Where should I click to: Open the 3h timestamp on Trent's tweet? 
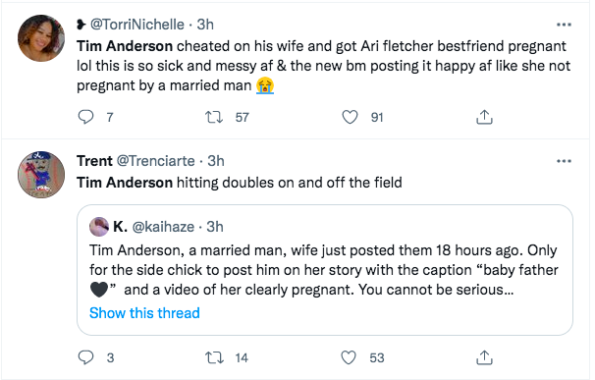(x=216, y=161)
